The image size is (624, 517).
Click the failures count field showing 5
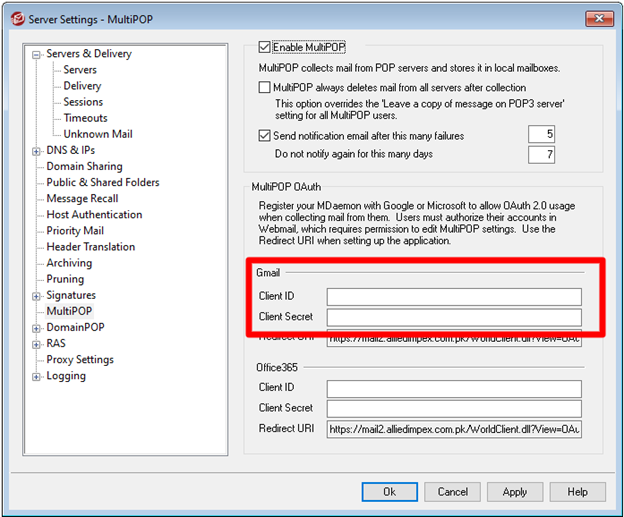pos(541,135)
